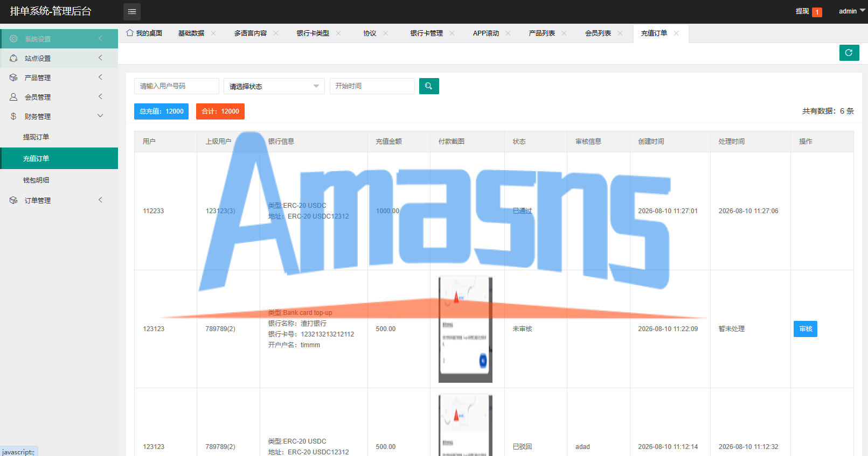The width and height of the screenshot is (868, 456).
Task: Expand the 系统设置 menu chevron
Action: [100, 38]
